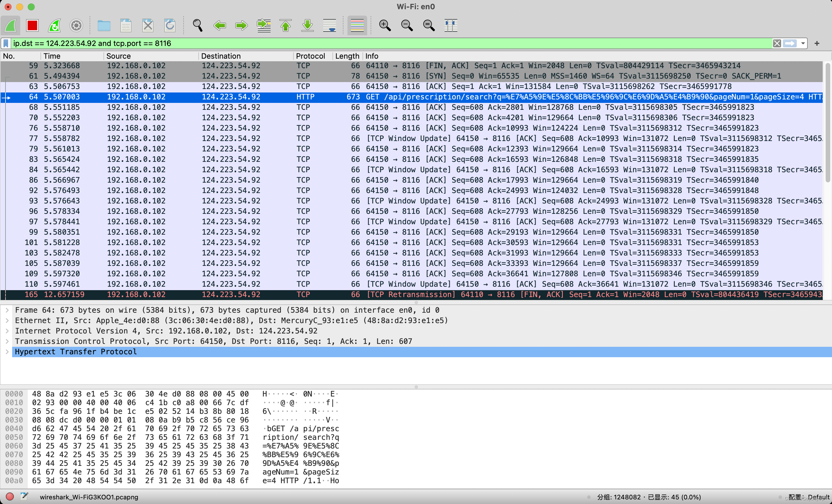Toggle the colorize packet list button
832x504 pixels.
coord(357,25)
